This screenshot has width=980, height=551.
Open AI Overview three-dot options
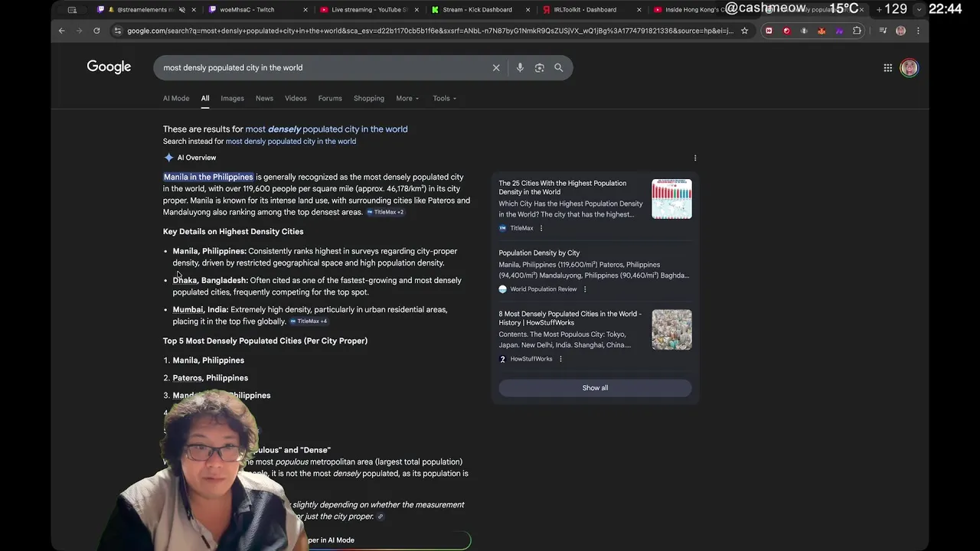(695, 158)
